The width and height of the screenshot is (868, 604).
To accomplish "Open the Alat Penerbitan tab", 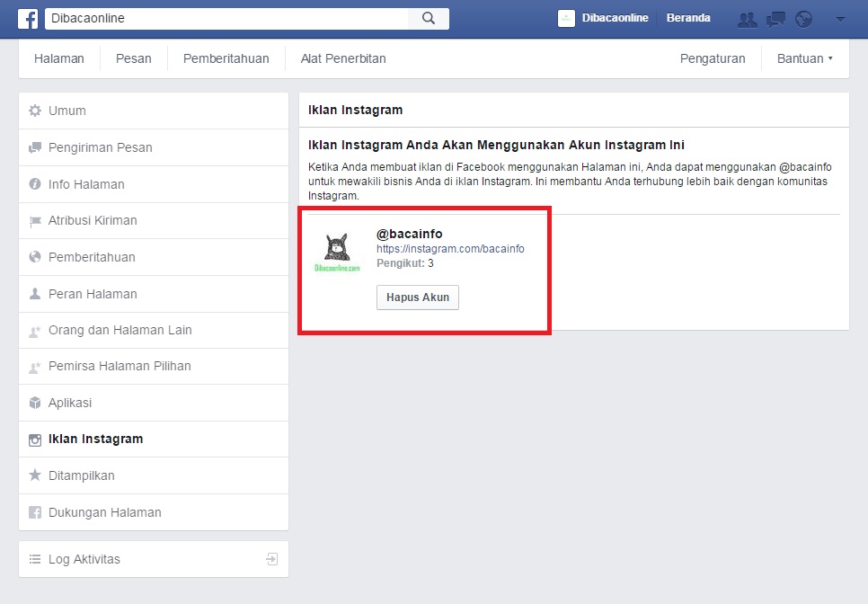I will pyautogui.click(x=343, y=58).
